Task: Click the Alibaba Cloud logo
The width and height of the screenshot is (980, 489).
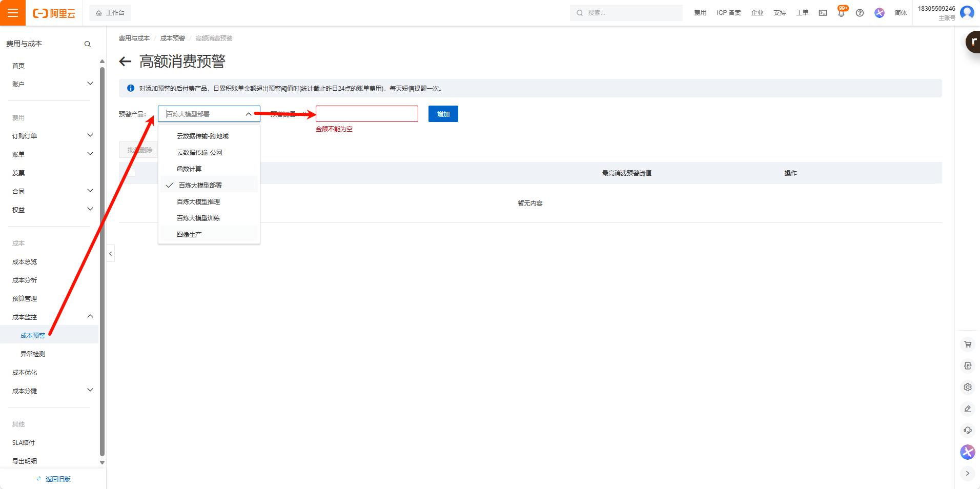Action: [x=54, y=13]
